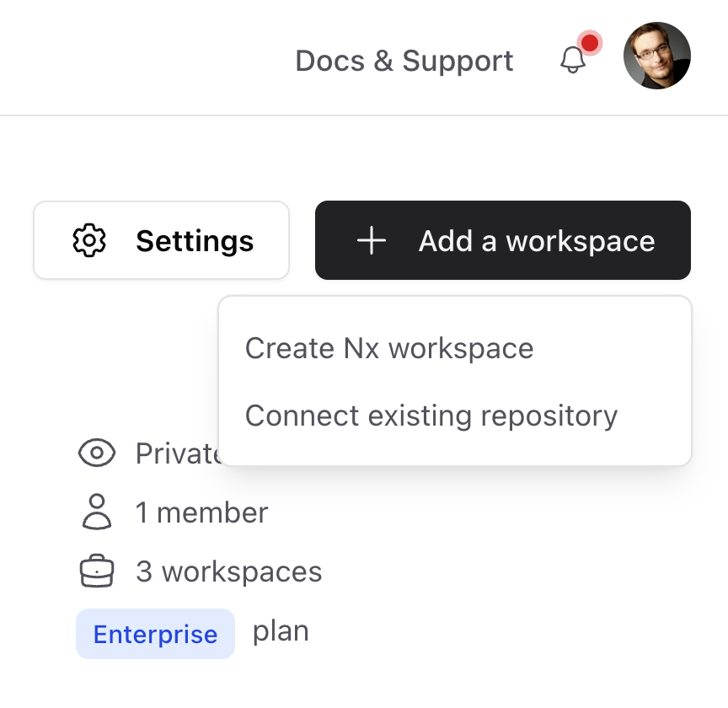Toggle the Private visibility indicator
Image resolution: width=728 pixels, height=708 pixels.
97,453
